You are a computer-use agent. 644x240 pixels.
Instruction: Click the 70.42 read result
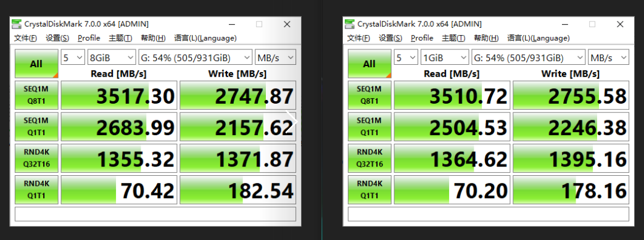click(x=119, y=189)
